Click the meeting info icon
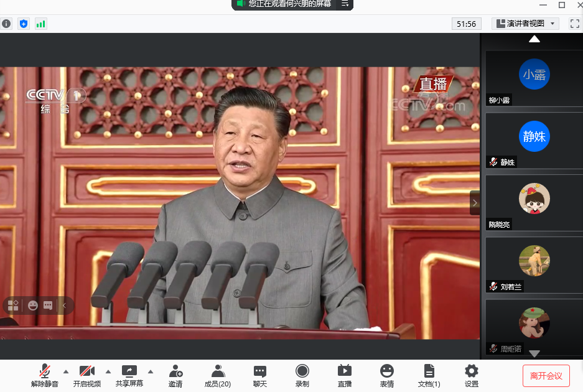 click(6, 24)
